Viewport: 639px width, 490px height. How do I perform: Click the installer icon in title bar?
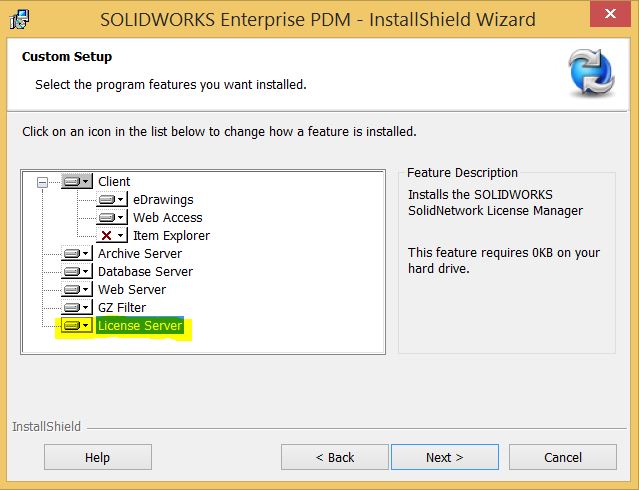(x=19, y=19)
